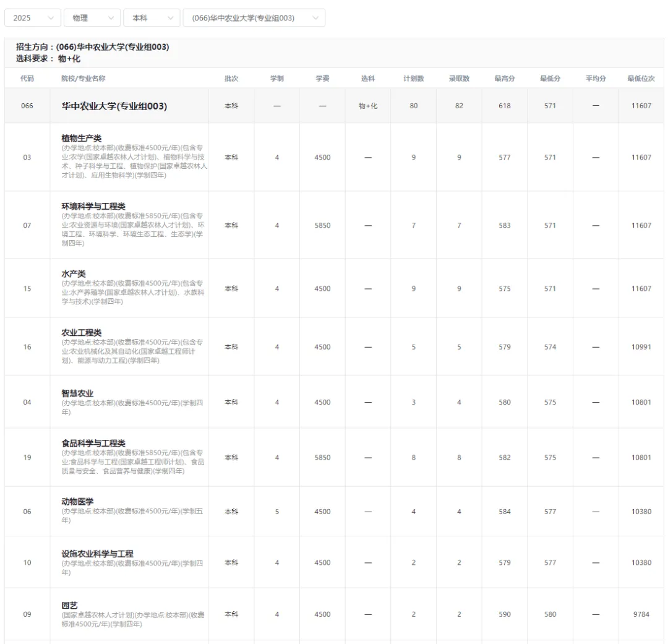Click highest score 580 for 智慧农业
This screenshot has width=668, height=644.
[505, 402]
